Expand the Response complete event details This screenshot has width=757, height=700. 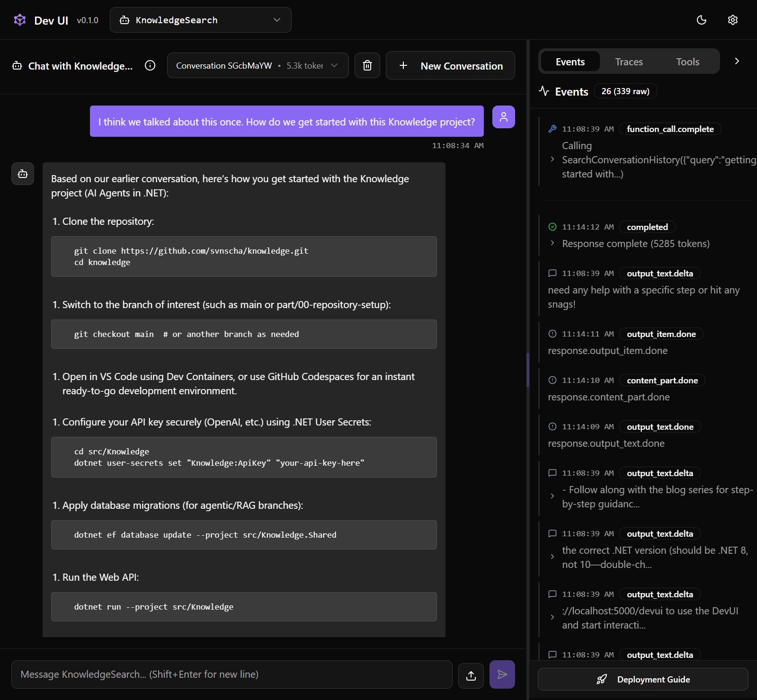pos(552,243)
